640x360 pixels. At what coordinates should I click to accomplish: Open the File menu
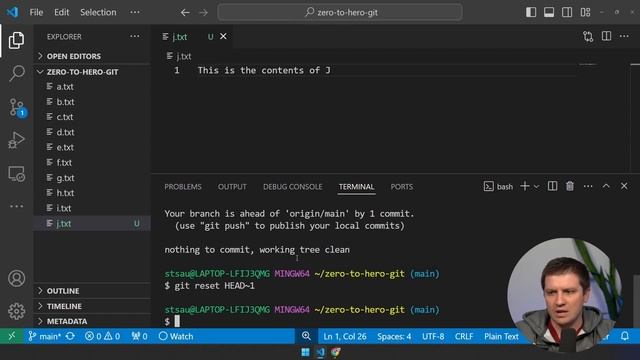click(x=36, y=12)
